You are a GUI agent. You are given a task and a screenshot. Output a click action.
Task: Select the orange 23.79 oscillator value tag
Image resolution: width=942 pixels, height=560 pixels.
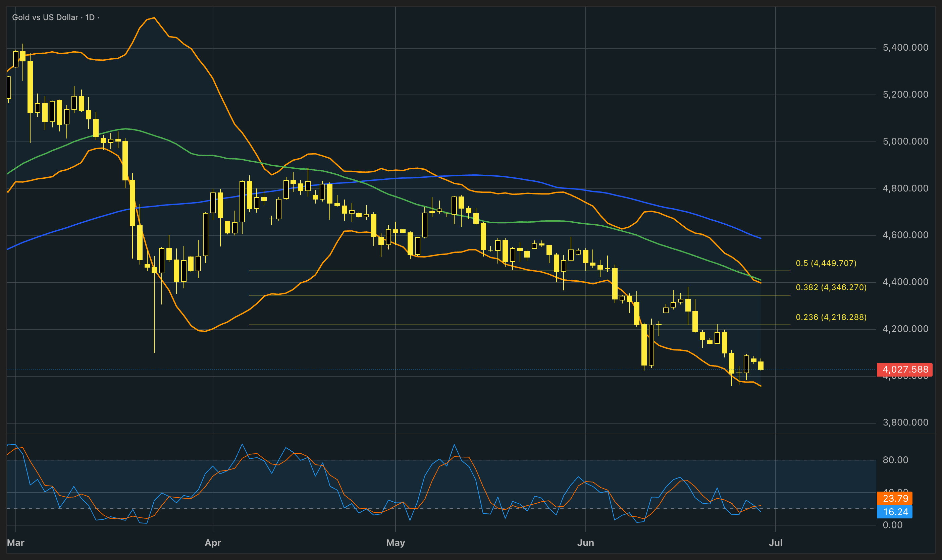click(x=895, y=499)
